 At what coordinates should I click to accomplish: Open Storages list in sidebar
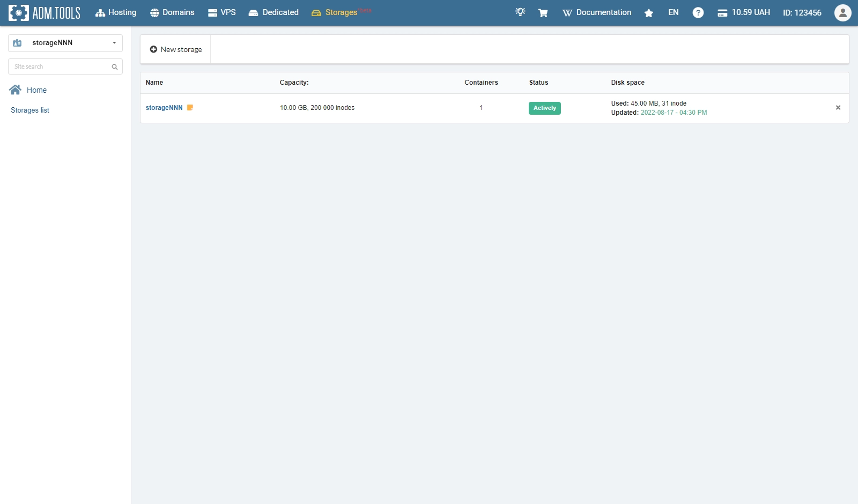[x=30, y=110]
